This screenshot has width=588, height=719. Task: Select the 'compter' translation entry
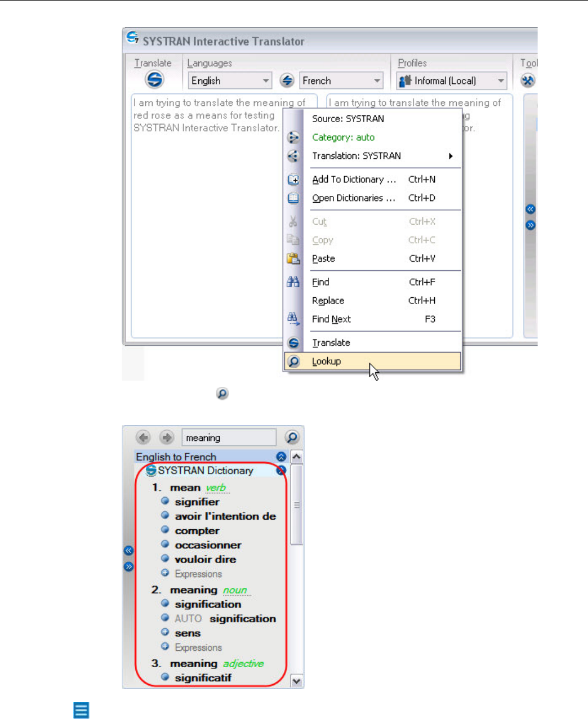197,531
